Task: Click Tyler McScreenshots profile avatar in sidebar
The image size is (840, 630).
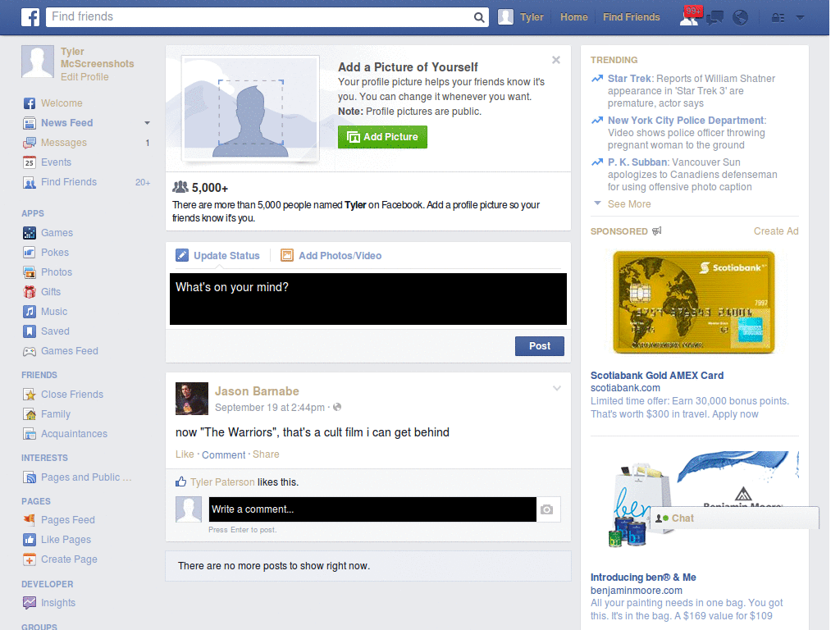Action: [38, 62]
